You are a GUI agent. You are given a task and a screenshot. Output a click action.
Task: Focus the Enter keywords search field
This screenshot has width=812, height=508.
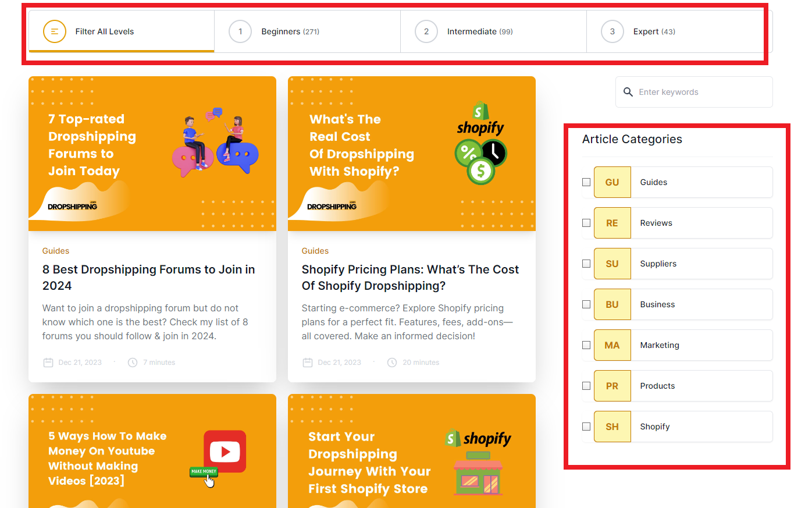(x=694, y=92)
